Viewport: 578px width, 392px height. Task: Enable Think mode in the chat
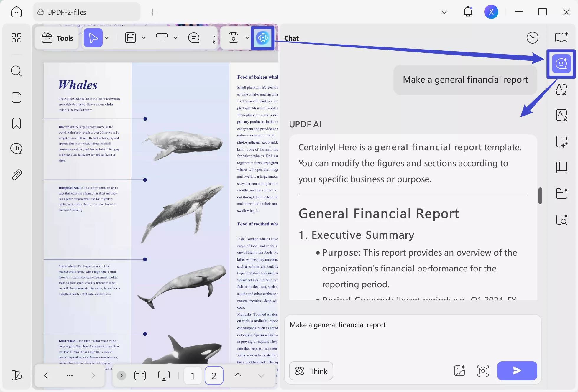(x=311, y=371)
